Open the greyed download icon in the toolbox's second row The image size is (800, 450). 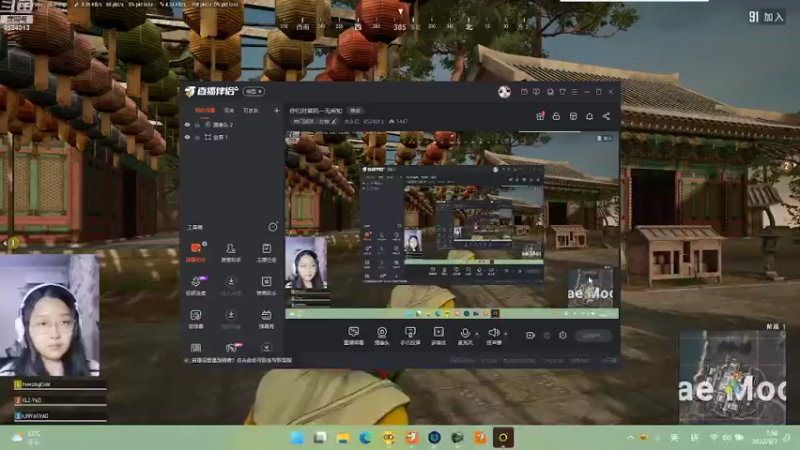click(231, 285)
